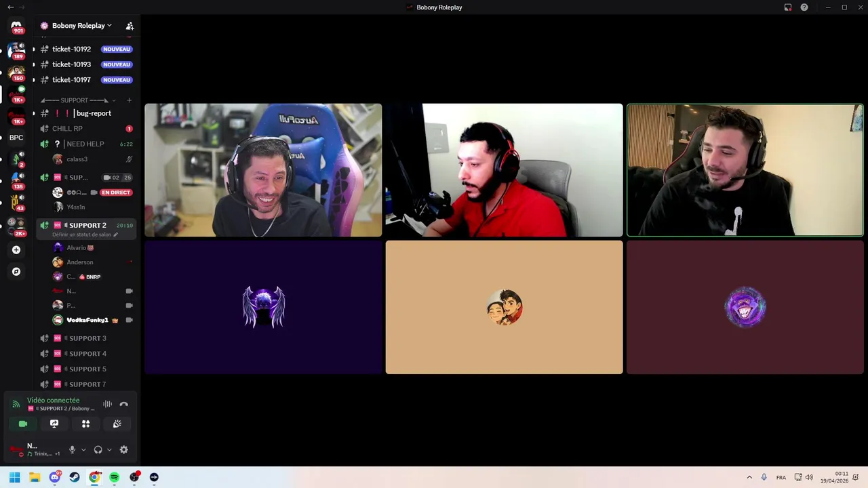Click the noise suppression waveform icon
The image size is (868, 488).
click(x=108, y=404)
